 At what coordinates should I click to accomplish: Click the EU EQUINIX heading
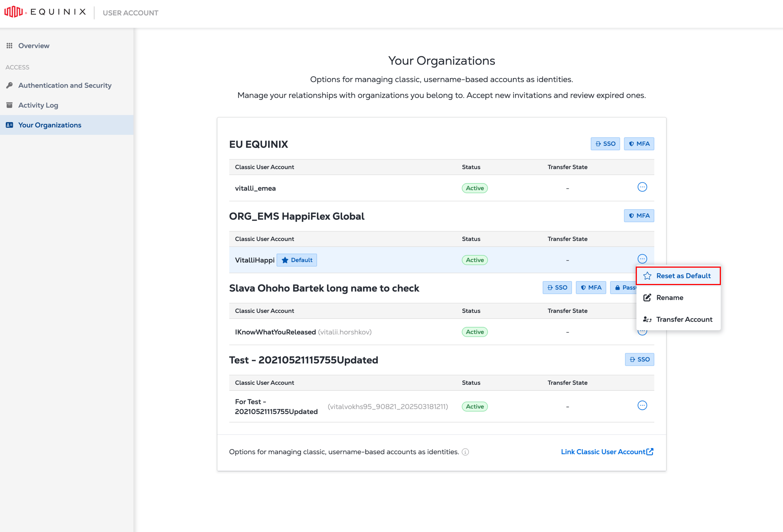coord(258,144)
